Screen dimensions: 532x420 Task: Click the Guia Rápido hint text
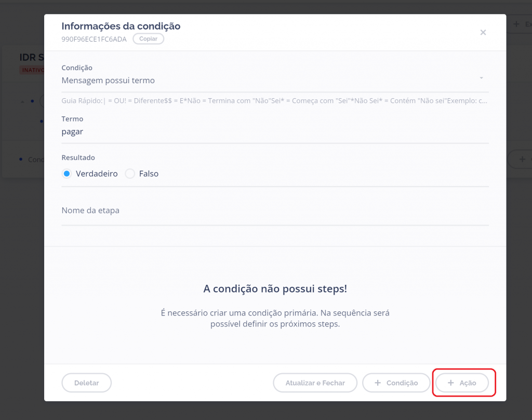pos(274,100)
